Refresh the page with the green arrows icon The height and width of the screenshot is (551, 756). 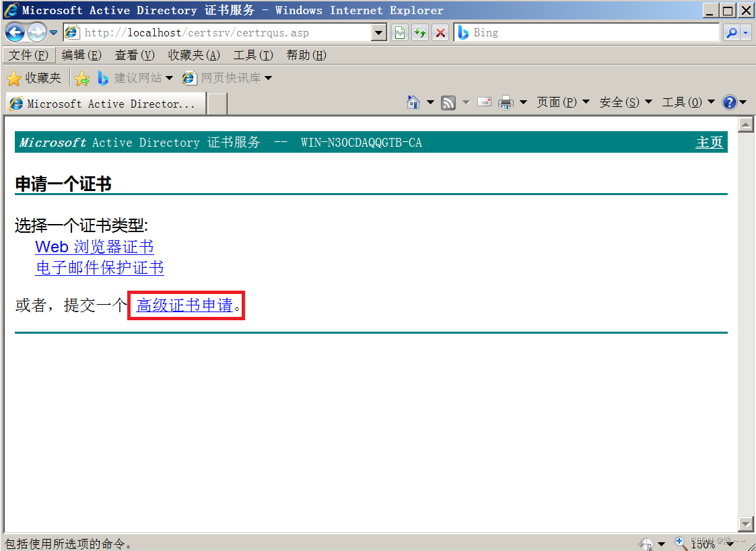point(420,33)
